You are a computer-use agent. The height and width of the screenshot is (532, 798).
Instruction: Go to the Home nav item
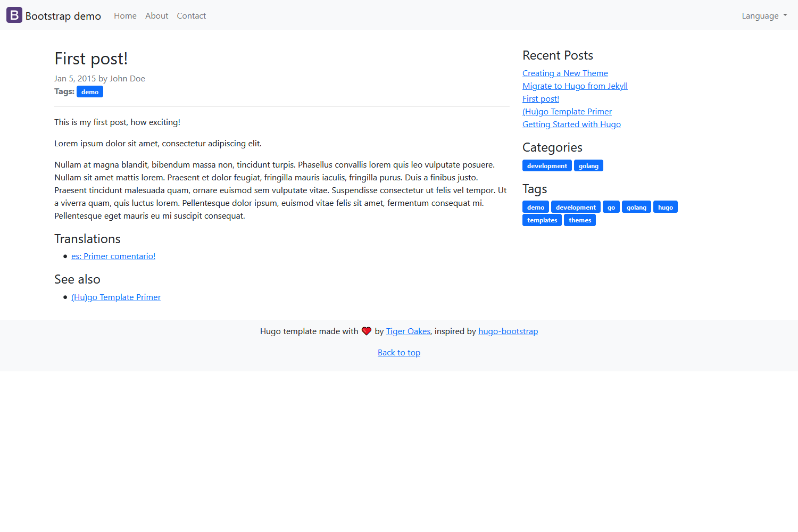coord(125,16)
